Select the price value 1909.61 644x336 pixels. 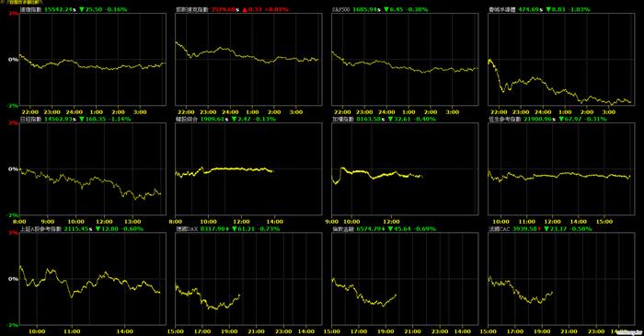212,119
